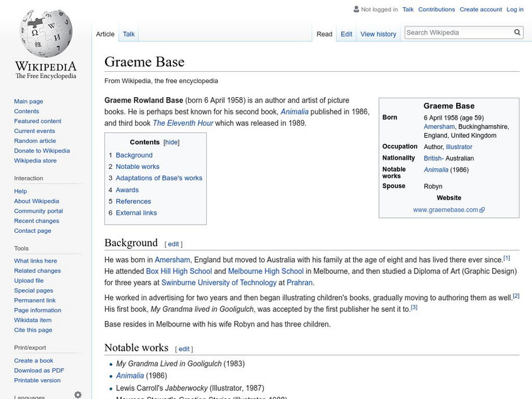The width and height of the screenshot is (532, 399).
Task: Click What links here under Tools
Action: [37, 261]
